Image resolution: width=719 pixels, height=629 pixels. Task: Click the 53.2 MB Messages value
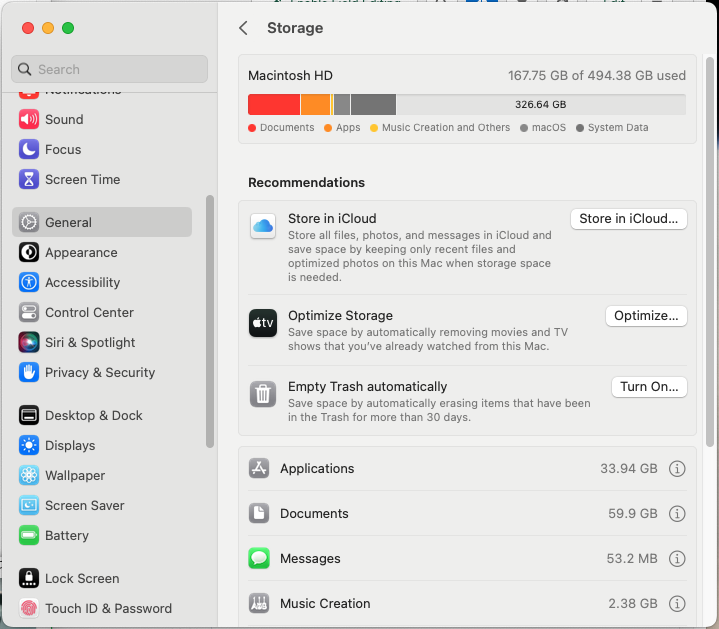pyautogui.click(x=632, y=558)
